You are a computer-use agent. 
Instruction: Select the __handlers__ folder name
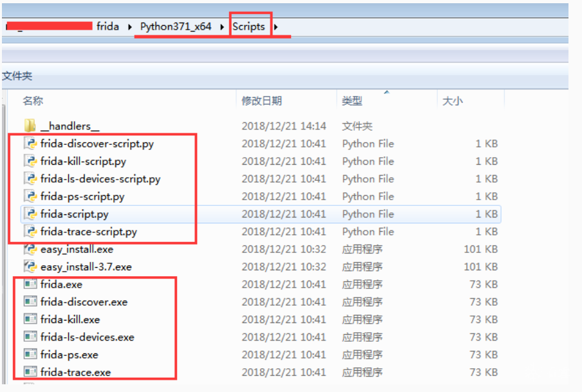[70, 126]
